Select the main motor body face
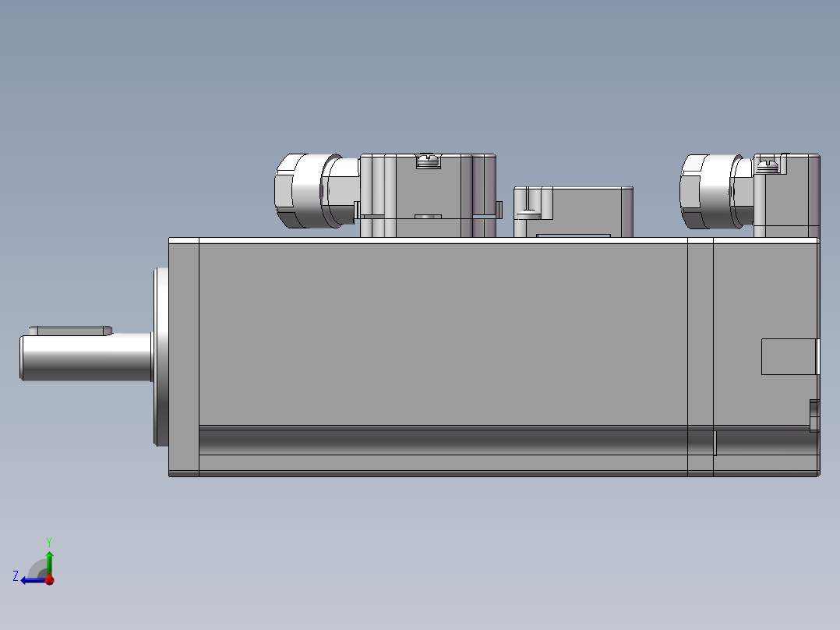840x630 pixels. pos(443,334)
